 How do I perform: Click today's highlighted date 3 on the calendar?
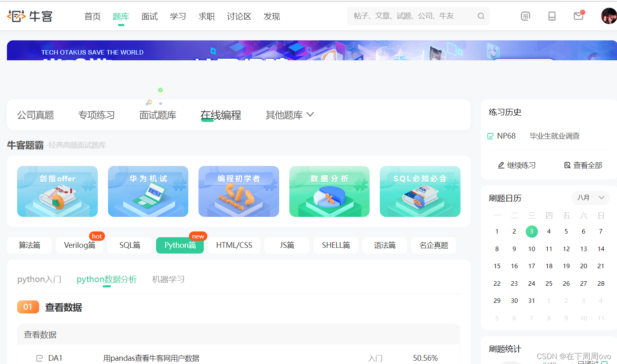click(x=531, y=231)
